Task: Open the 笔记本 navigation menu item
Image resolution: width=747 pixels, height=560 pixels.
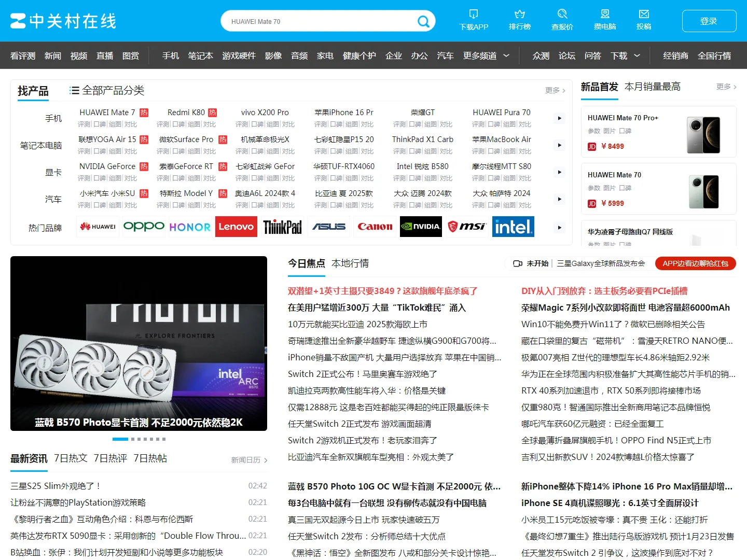Action: click(201, 55)
